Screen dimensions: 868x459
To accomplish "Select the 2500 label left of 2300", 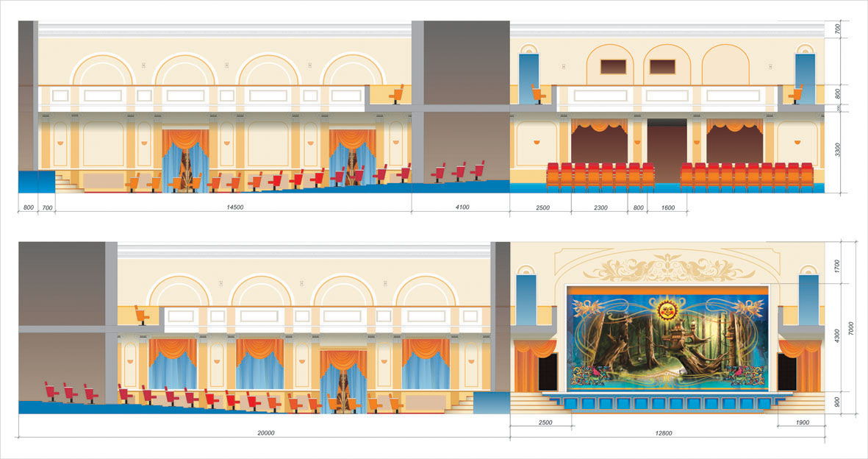I will tap(542, 208).
